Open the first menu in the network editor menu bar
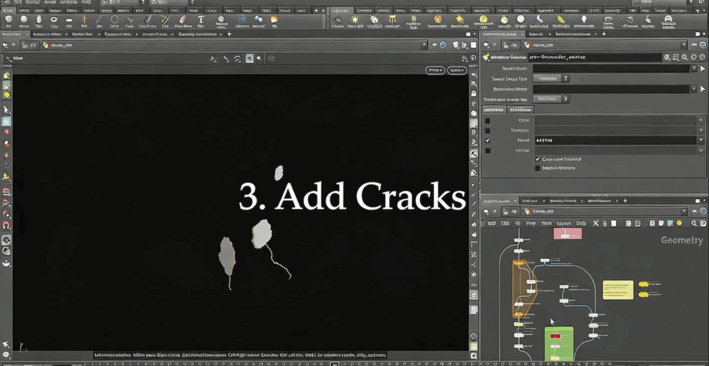Viewport: 709px width, 366px height. pos(492,223)
